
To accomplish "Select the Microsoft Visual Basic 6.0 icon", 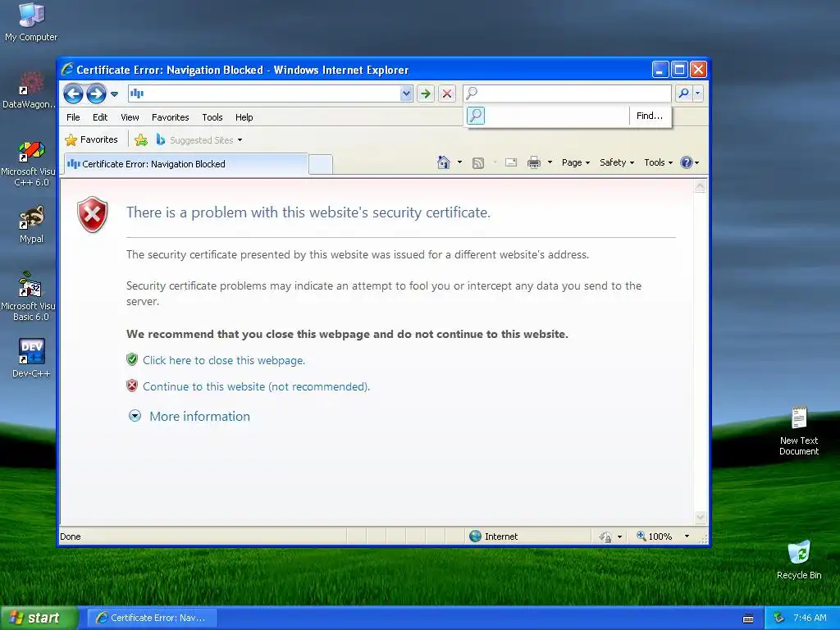I will (29, 296).
